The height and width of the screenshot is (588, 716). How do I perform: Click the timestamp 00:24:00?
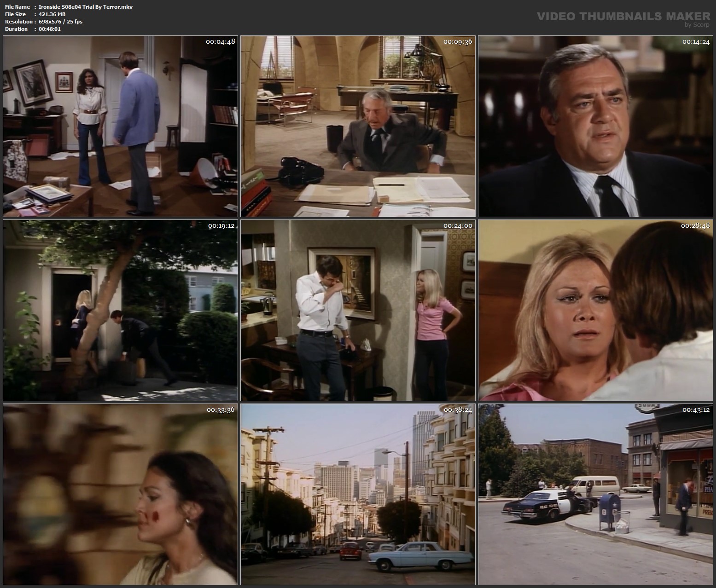pos(458,225)
